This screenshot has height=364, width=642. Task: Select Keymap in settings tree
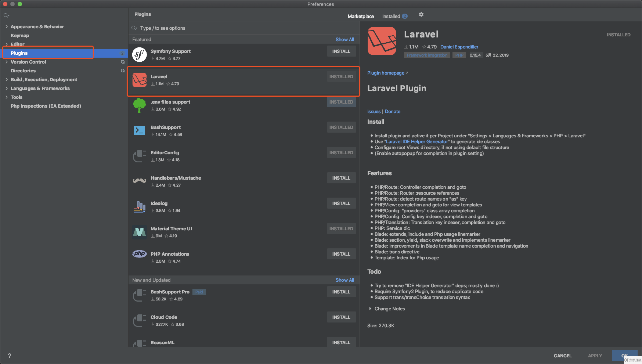pos(20,35)
